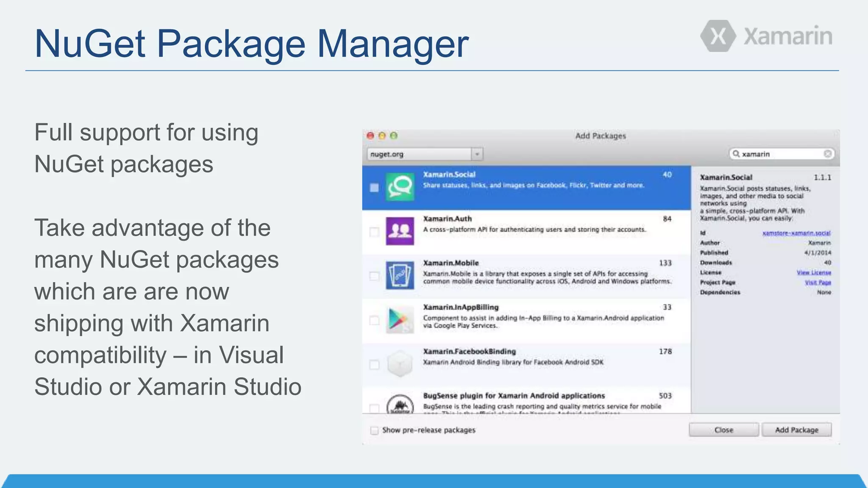The width and height of the screenshot is (868, 488).
Task: Click the search magnifier icon
Action: coord(736,154)
